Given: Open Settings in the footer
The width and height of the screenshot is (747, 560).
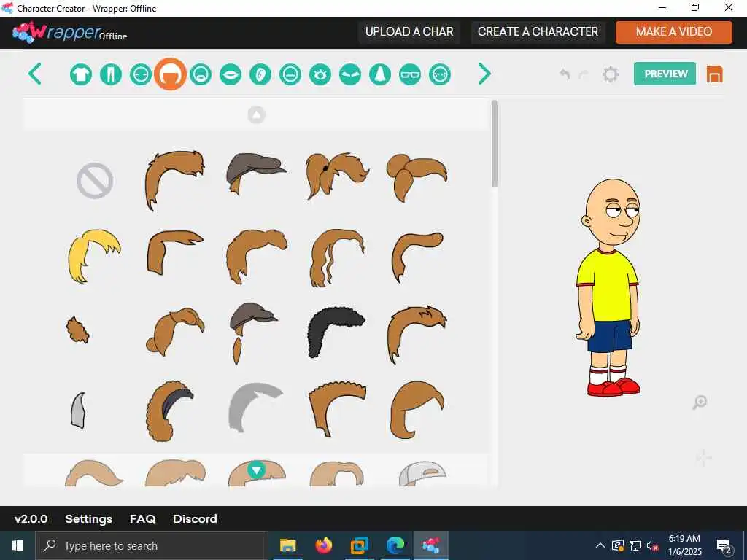Looking at the screenshot, I should (88, 518).
